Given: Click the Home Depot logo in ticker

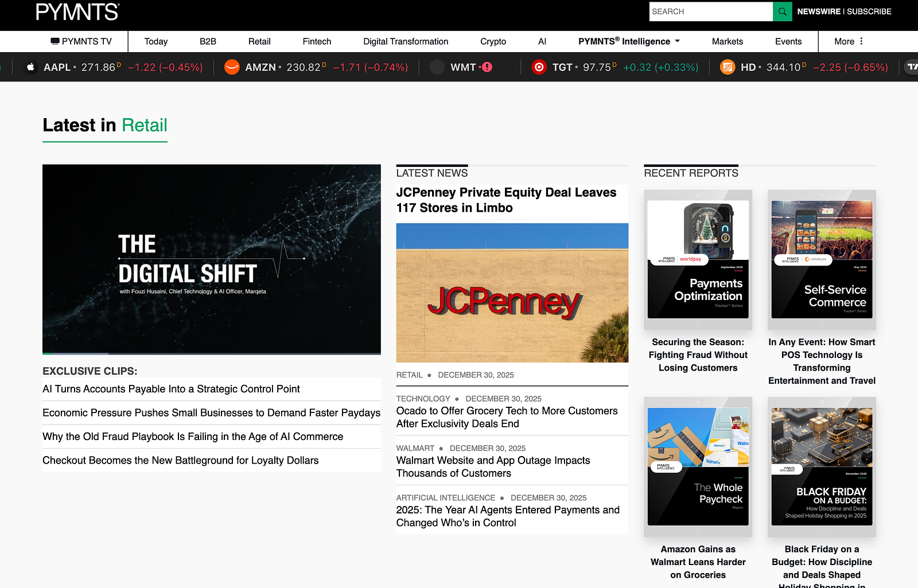Looking at the screenshot, I should [x=728, y=67].
